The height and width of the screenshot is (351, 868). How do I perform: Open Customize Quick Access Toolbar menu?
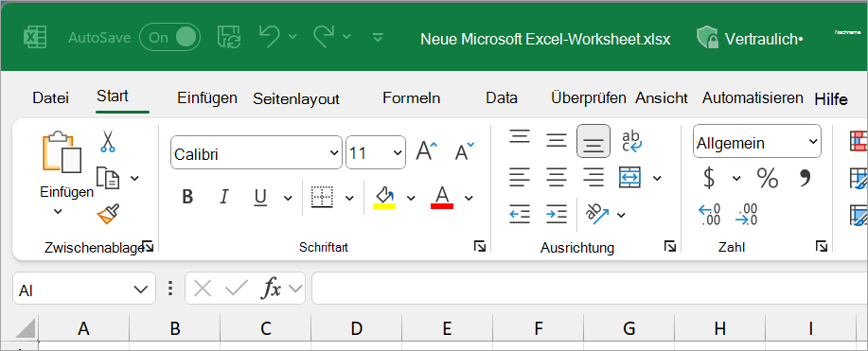(x=378, y=38)
